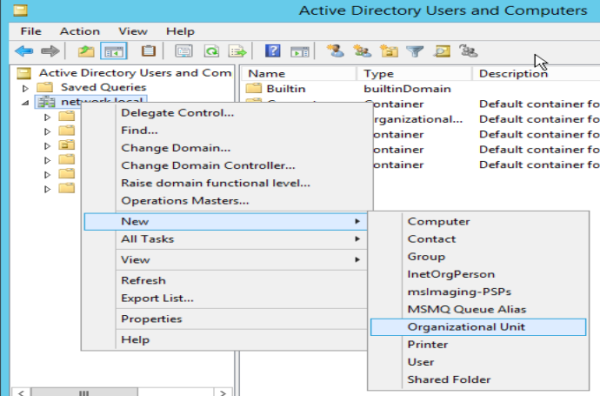Select Organizational Unit in New submenu
Viewport: 600px width, 396px height.
[478, 327]
